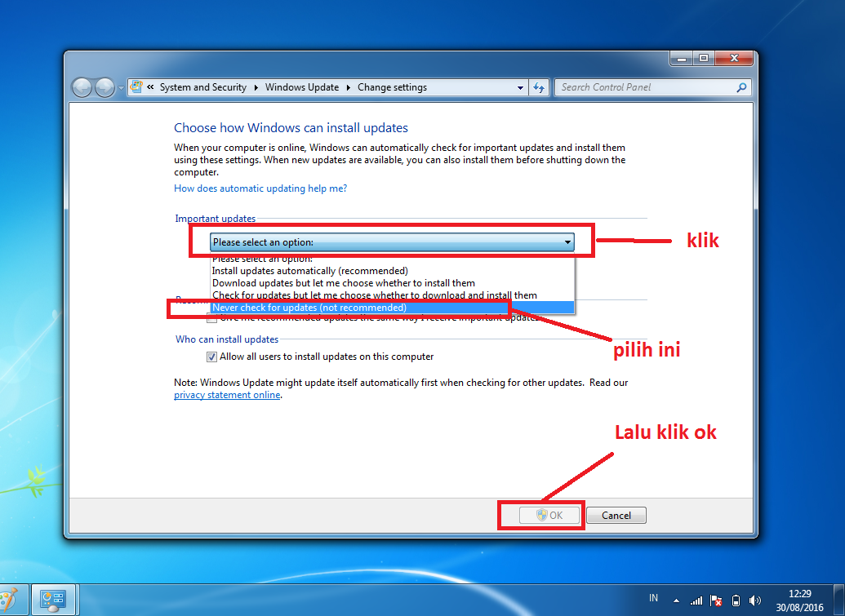Image resolution: width=845 pixels, height=616 pixels.
Task: Click the Cancel button
Action: [616, 515]
